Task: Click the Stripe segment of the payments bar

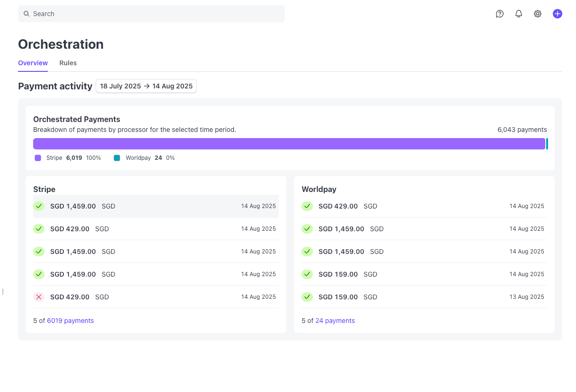Action: coord(284,143)
